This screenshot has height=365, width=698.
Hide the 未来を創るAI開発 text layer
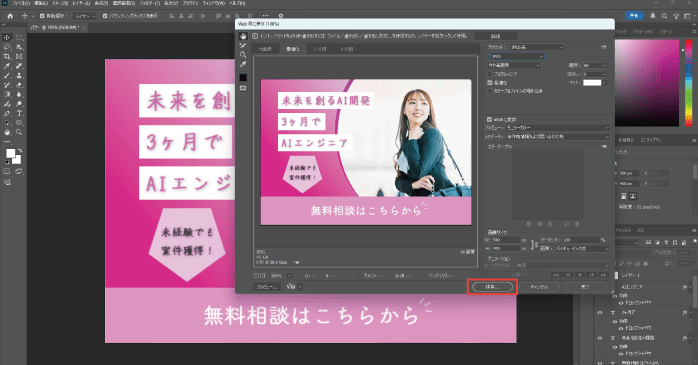(x=600, y=338)
